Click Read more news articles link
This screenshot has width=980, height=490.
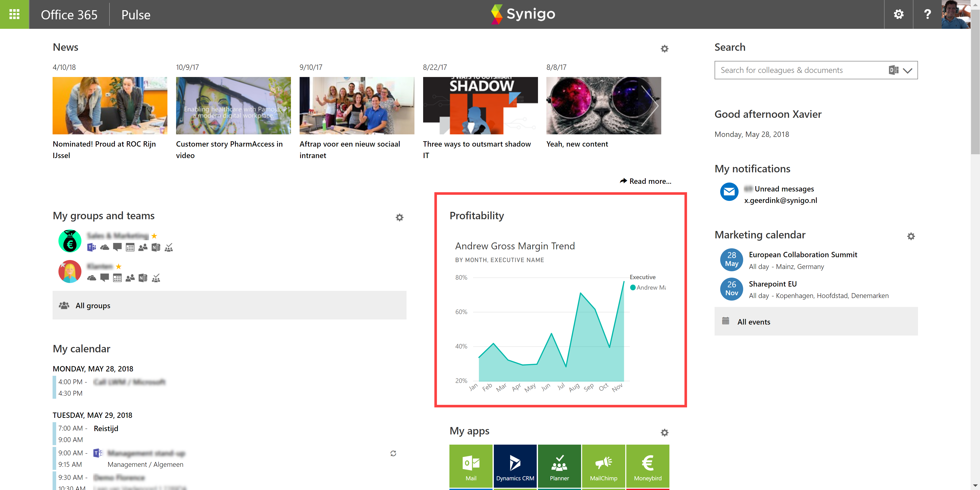pos(645,180)
